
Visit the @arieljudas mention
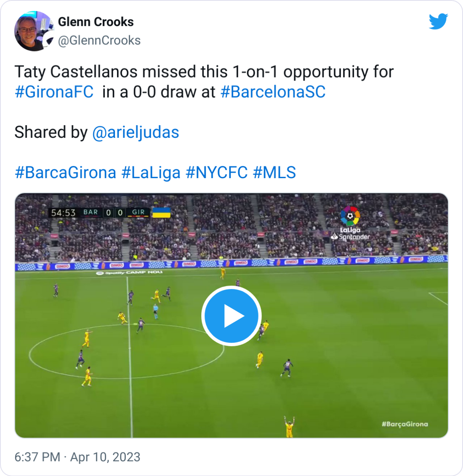point(136,132)
